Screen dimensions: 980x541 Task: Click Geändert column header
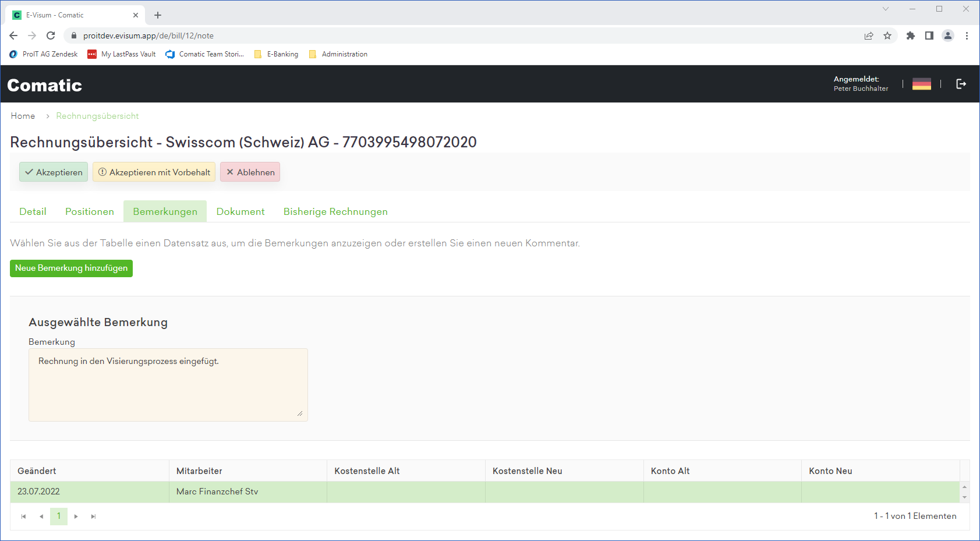pyautogui.click(x=90, y=471)
